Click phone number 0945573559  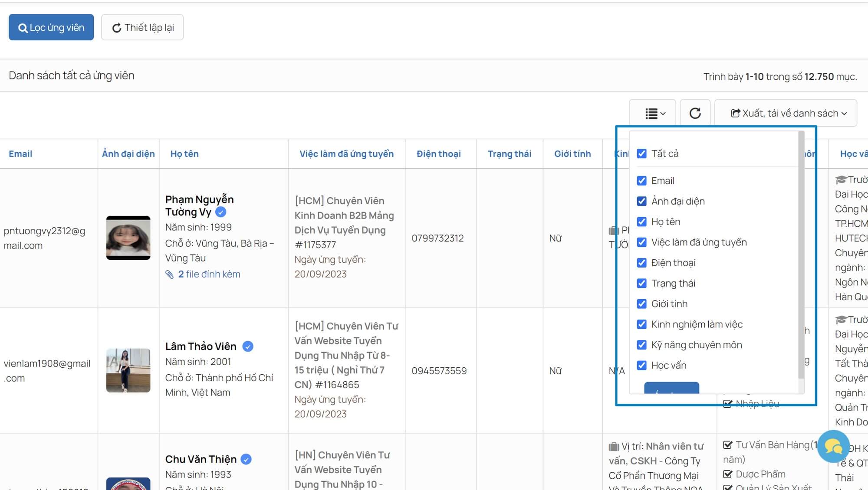pyautogui.click(x=439, y=371)
